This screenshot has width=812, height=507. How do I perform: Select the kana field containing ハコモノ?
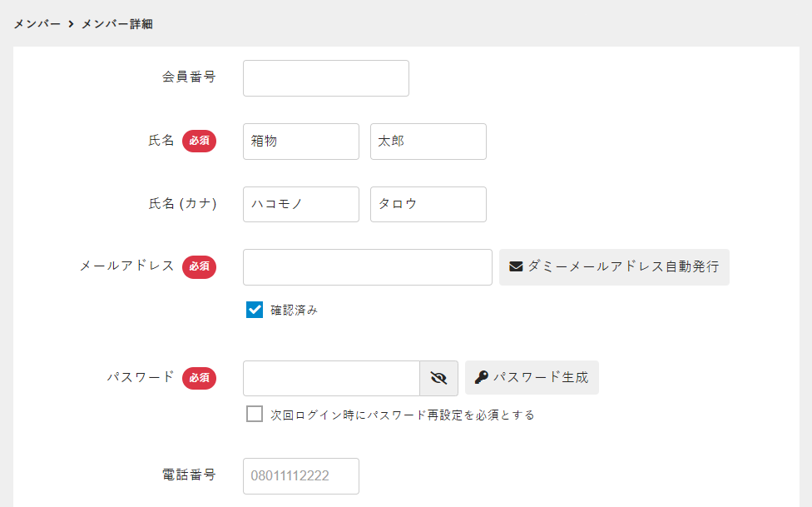pyautogui.click(x=300, y=205)
